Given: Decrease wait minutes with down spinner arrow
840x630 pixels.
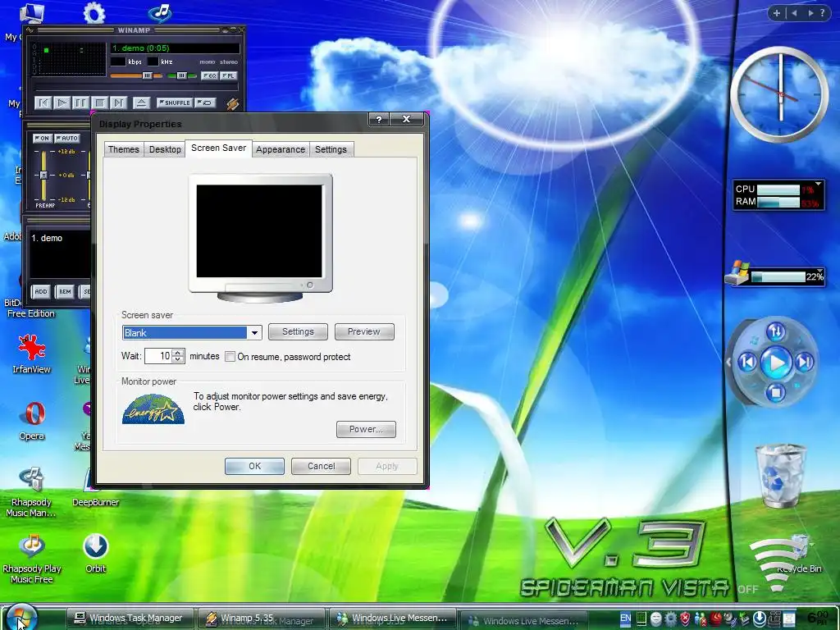Looking at the screenshot, I should pos(178,359).
